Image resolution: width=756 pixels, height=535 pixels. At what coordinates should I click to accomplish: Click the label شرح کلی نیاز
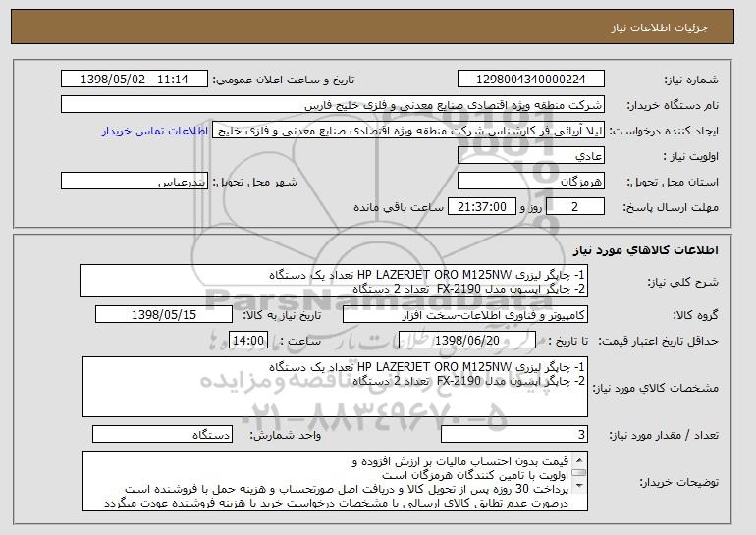point(682,282)
